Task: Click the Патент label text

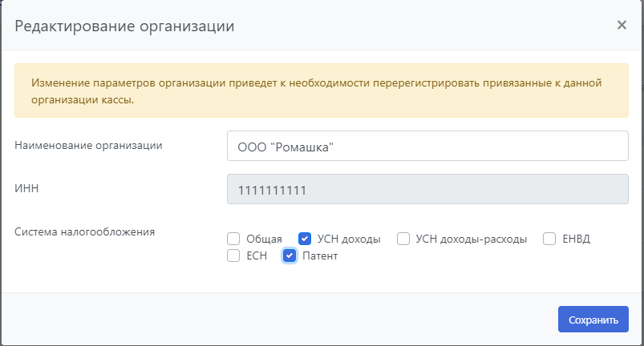Action: click(320, 256)
